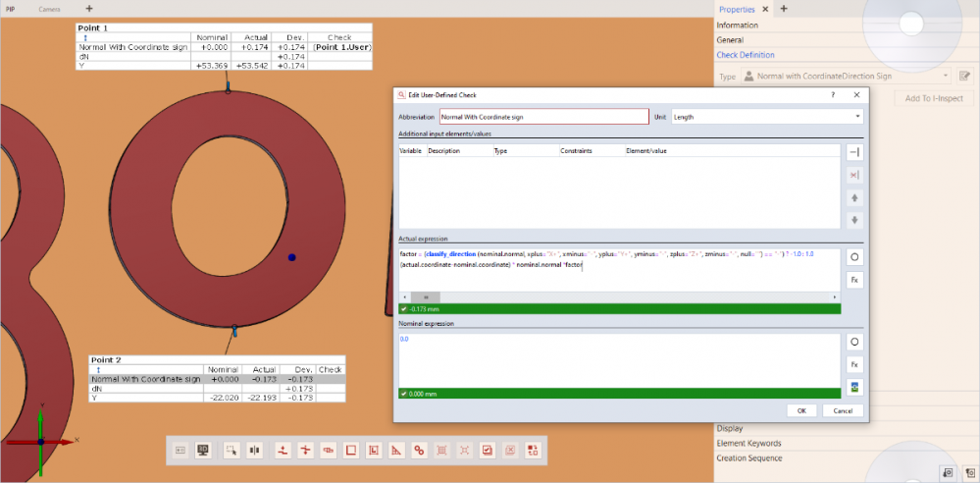980x483 pixels.
Task: Switch to the Camera tab
Action: [49, 8]
